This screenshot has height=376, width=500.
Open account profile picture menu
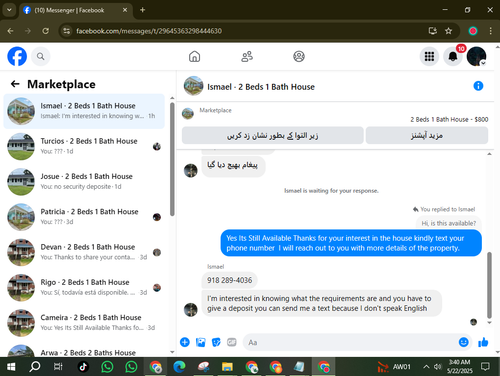tap(476, 56)
